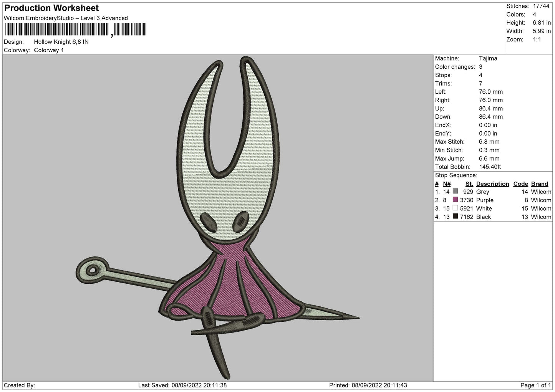Click the Page 1 of 1 footer text

pos(536,385)
